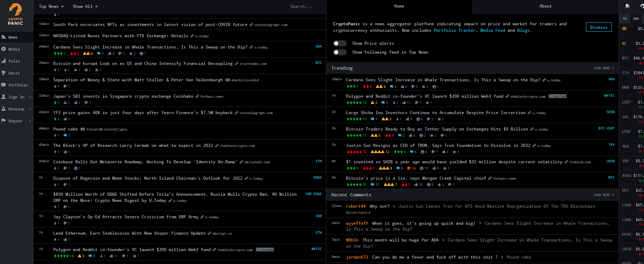Open the Oasis palm tree icon

(4, 73)
